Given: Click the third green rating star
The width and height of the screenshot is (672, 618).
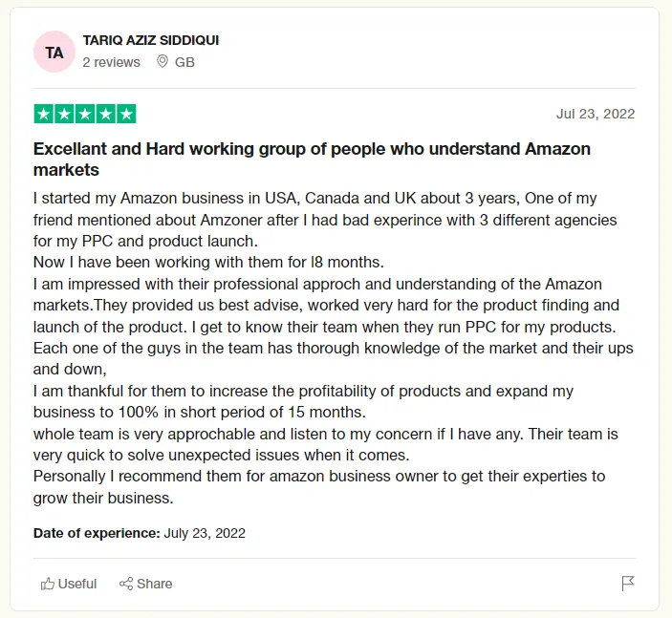Looking at the screenshot, I should [x=85, y=114].
